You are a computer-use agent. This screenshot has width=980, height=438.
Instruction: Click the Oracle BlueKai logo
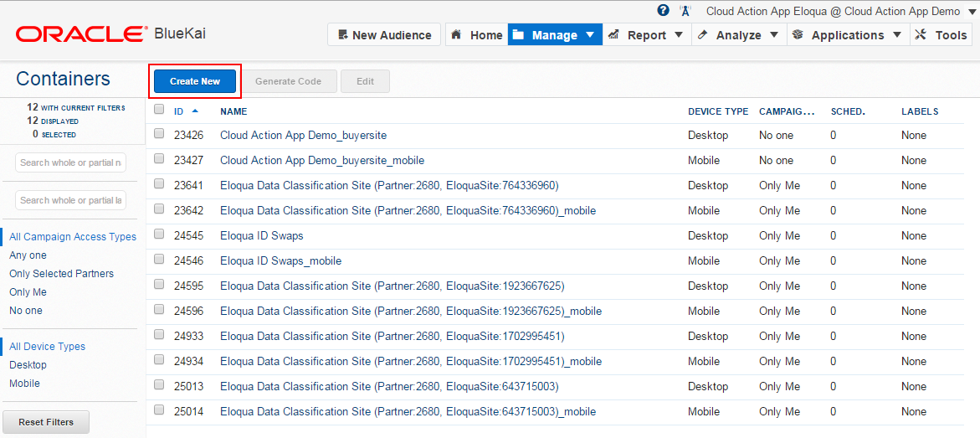pyautogui.click(x=110, y=33)
